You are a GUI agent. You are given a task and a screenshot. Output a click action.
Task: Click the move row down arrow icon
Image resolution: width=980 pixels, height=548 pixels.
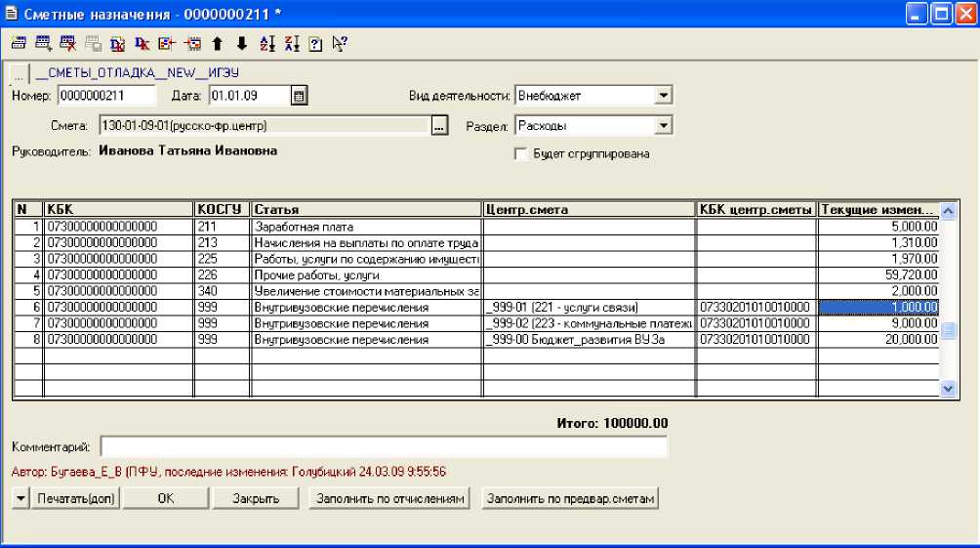pos(241,43)
